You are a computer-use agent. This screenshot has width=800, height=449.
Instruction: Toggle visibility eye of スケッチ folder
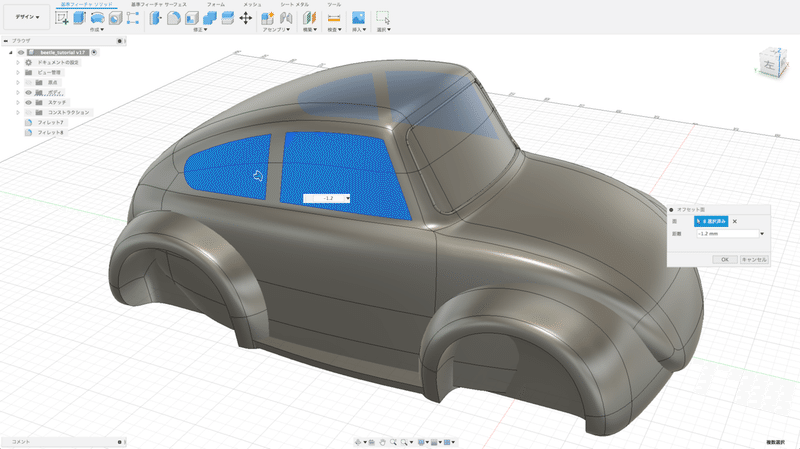29,103
